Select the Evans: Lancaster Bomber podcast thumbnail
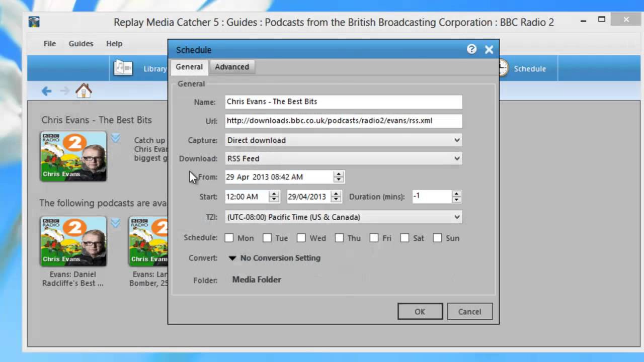Viewport: 644px width, 362px height. [148, 241]
